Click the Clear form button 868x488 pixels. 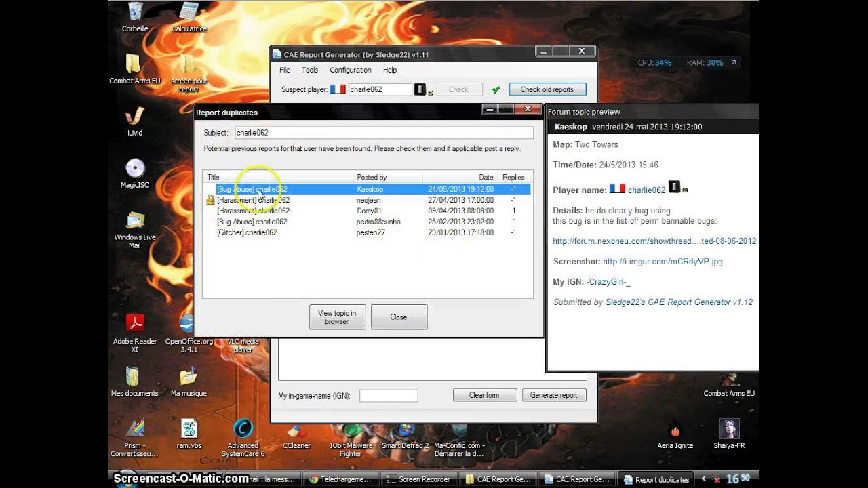click(484, 395)
